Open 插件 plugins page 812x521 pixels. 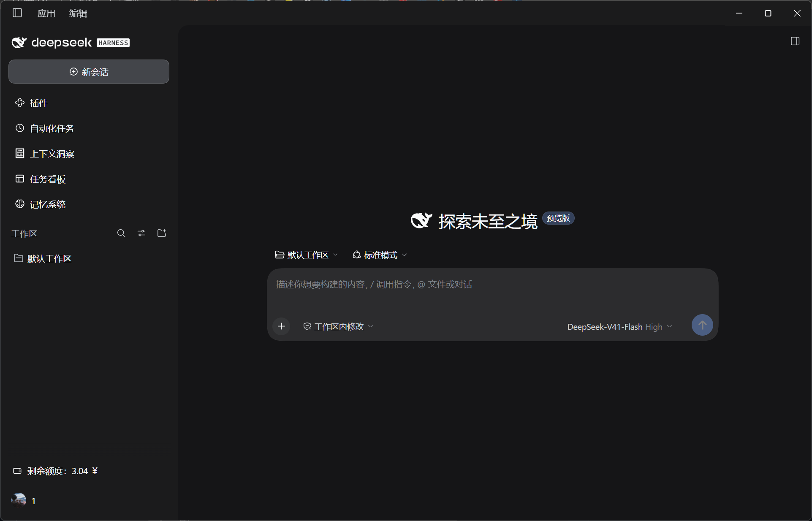point(89,103)
